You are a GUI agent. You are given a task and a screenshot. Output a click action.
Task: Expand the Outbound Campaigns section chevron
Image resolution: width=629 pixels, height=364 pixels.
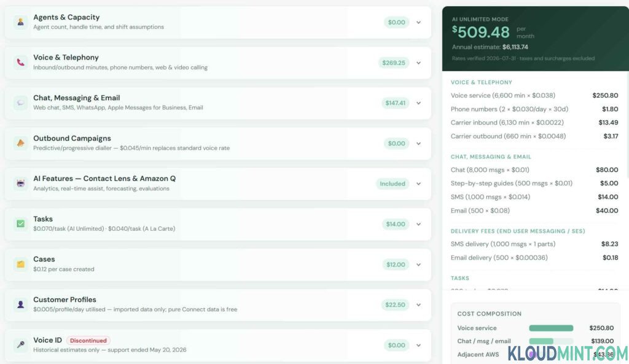418,144
